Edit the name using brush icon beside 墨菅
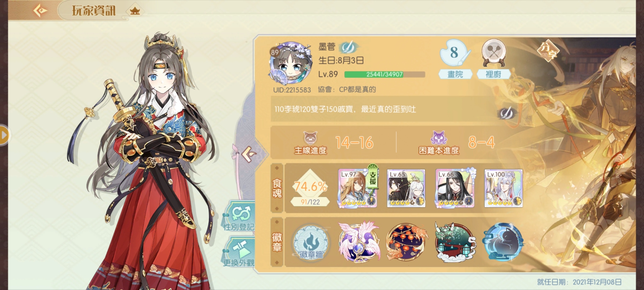 coord(348,47)
